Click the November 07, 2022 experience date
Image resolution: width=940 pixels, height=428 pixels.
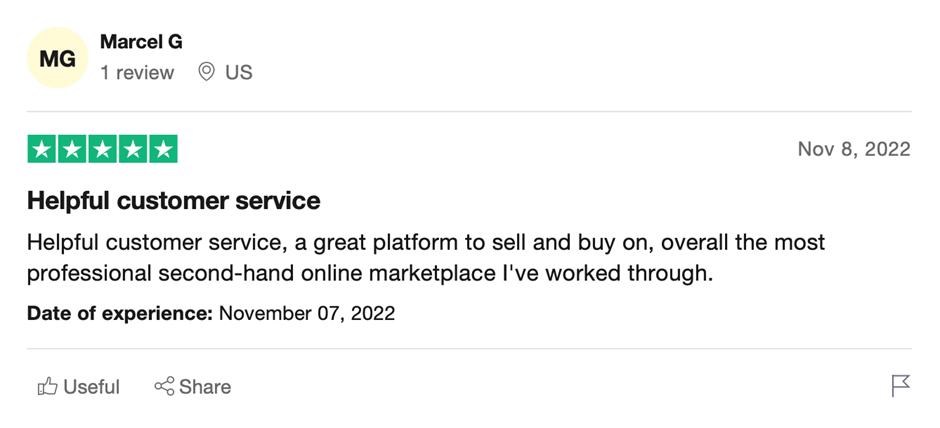tap(307, 314)
